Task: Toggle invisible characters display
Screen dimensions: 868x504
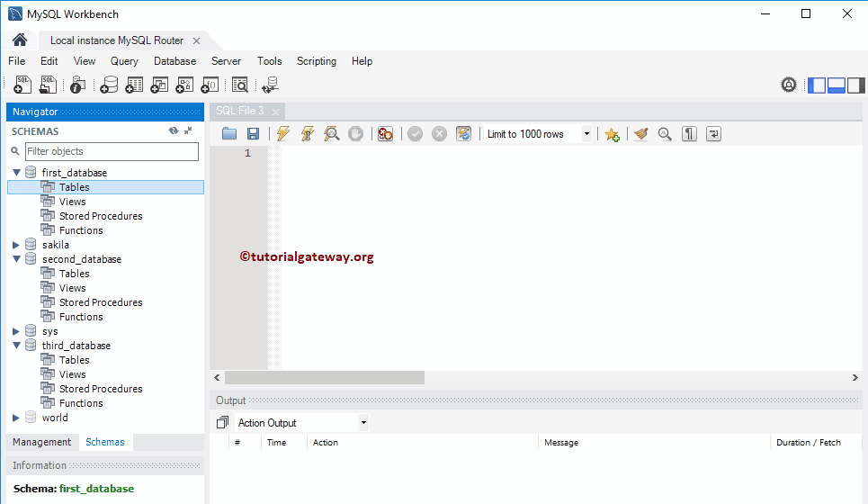Action: [689, 133]
